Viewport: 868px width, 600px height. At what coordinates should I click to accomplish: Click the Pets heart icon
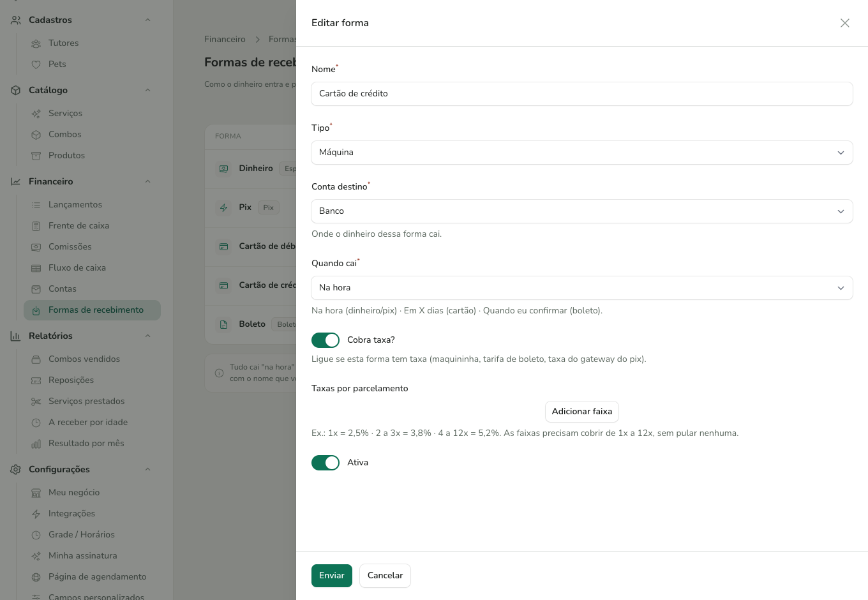36,64
